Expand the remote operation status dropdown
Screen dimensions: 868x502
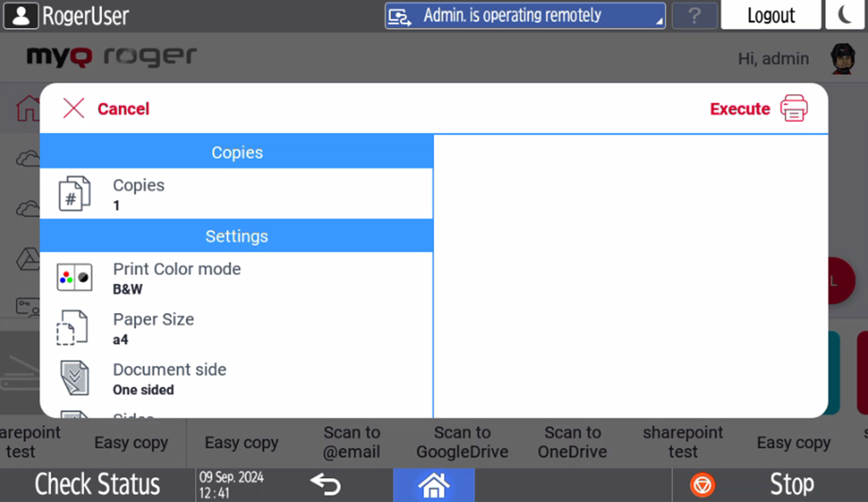(x=525, y=15)
